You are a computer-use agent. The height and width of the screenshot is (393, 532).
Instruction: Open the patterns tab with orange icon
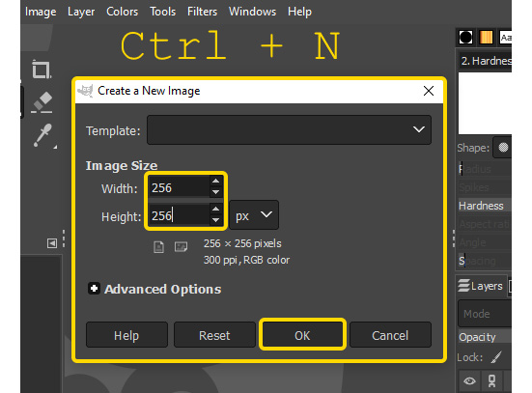coord(486,37)
